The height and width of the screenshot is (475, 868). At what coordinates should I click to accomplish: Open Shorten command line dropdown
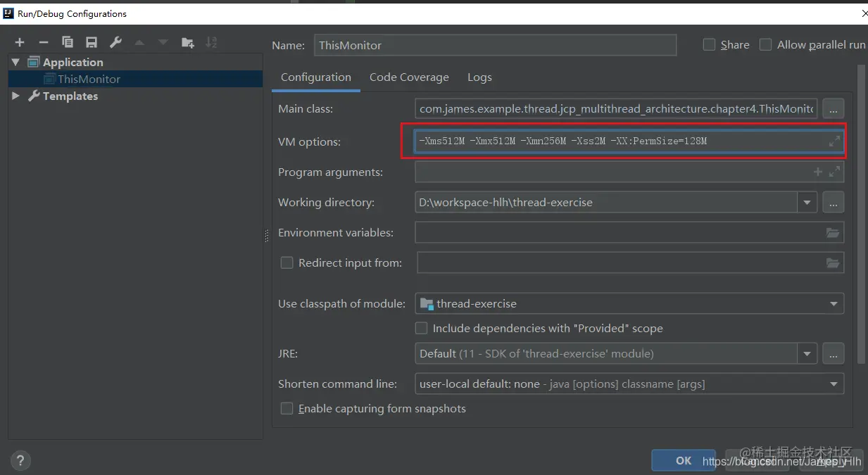point(834,384)
